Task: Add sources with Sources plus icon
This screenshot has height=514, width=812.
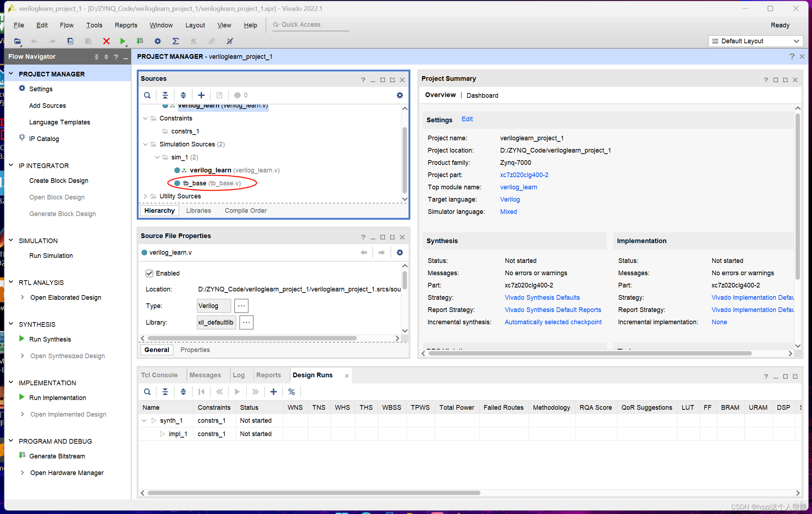Action: click(201, 95)
